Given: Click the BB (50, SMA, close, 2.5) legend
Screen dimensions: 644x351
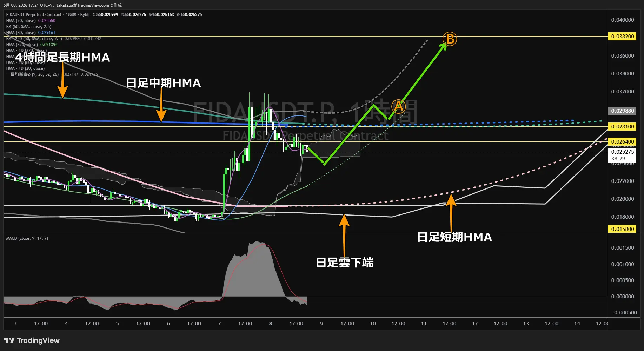Looking at the screenshot, I should (x=29, y=27).
